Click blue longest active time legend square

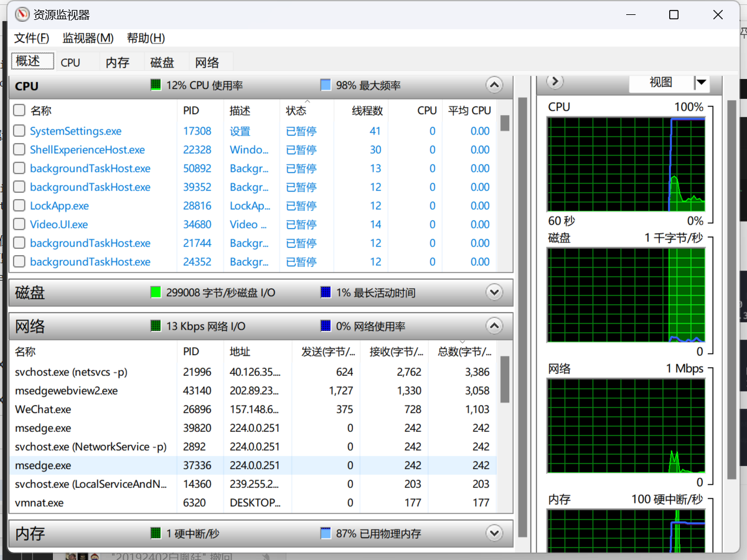tap(325, 292)
